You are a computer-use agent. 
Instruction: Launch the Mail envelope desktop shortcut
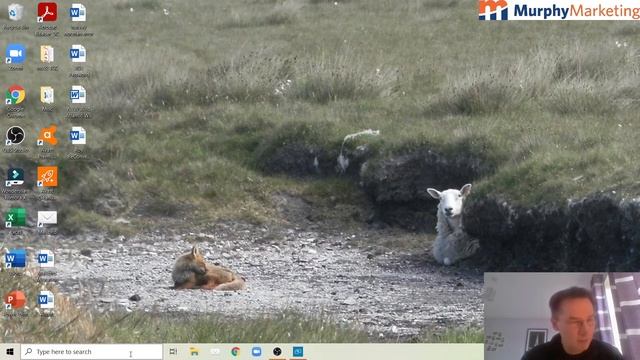[x=47, y=218]
